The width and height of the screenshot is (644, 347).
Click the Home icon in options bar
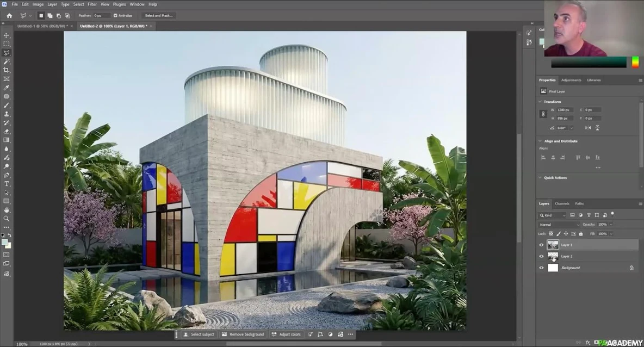coord(9,16)
